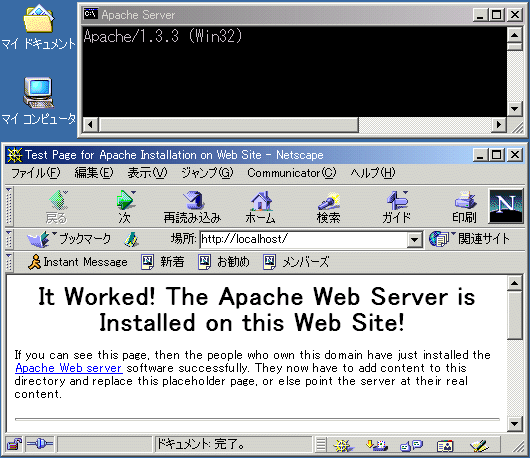Viewport: 530px width, 458px height.
Task: Open the security padlock icon in status bar
Action: [x=14, y=444]
